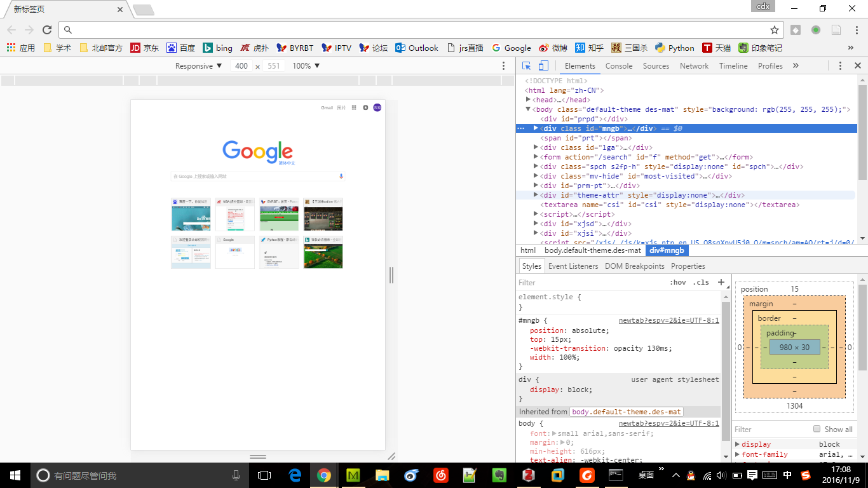Show more DevTools tabs with chevron icon

(x=796, y=66)
